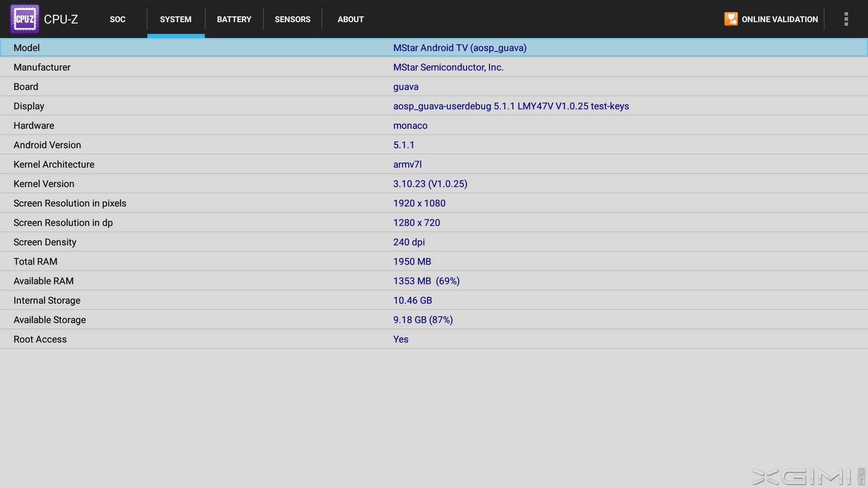The height and width of the screenshot is (488, 868).
Task: Select the Android Version row
Action: pos(434,145)
